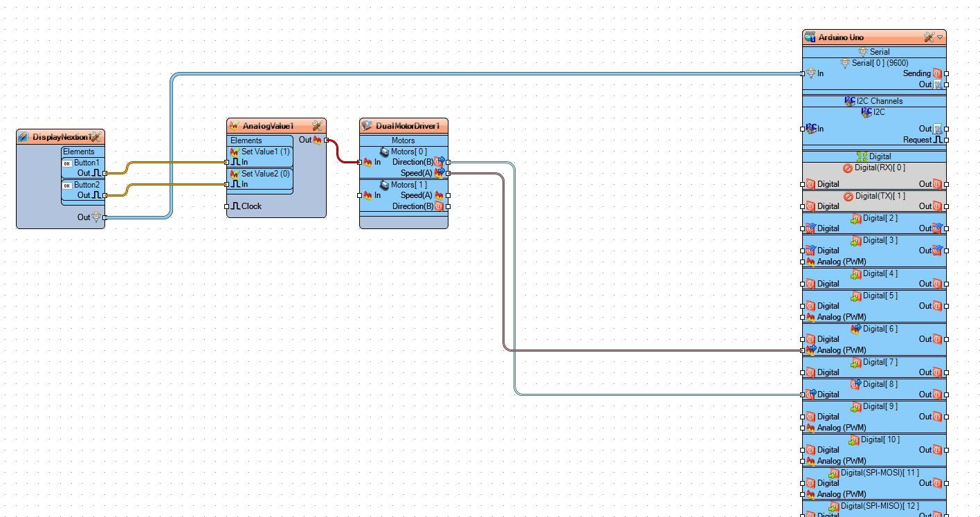Click the Digital[ 8 ] channel icon

point(856,384)
